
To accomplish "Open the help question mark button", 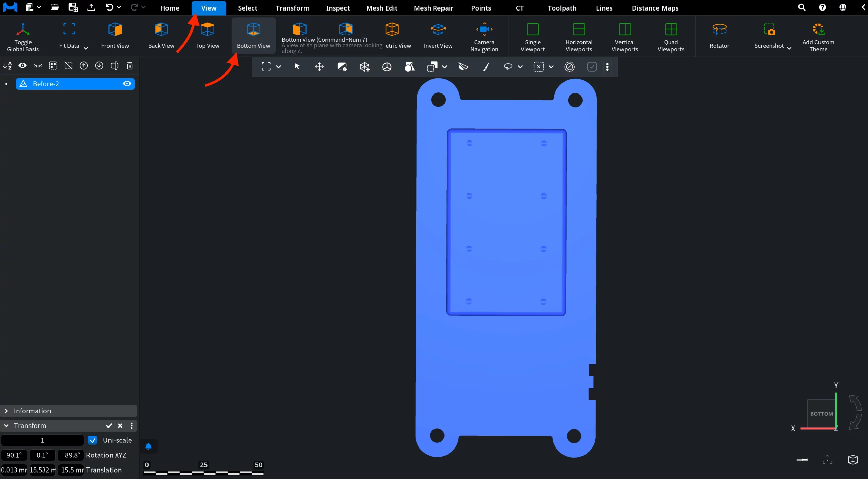I will coord(822,7).
